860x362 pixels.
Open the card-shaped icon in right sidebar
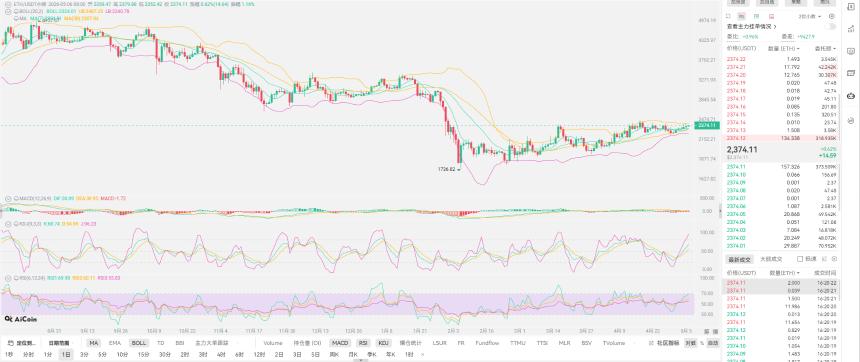click(x=851, y=73)
